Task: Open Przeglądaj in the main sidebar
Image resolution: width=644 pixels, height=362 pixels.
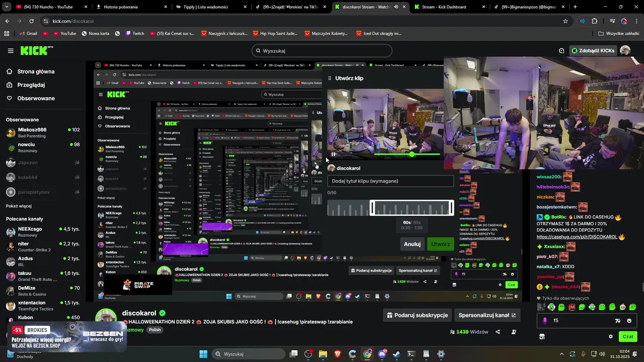Action: [26, 85]
